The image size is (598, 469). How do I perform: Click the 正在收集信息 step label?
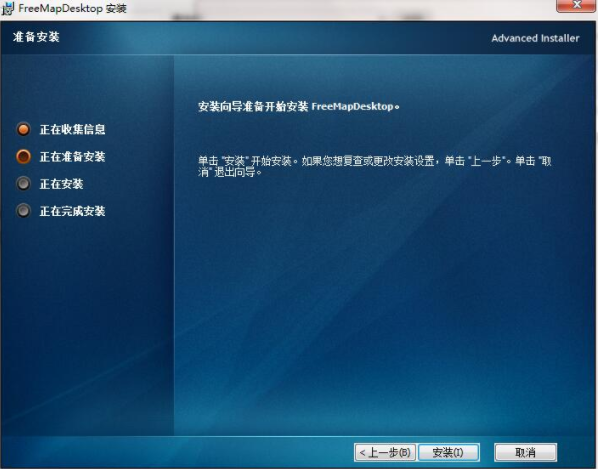[72, 130]
